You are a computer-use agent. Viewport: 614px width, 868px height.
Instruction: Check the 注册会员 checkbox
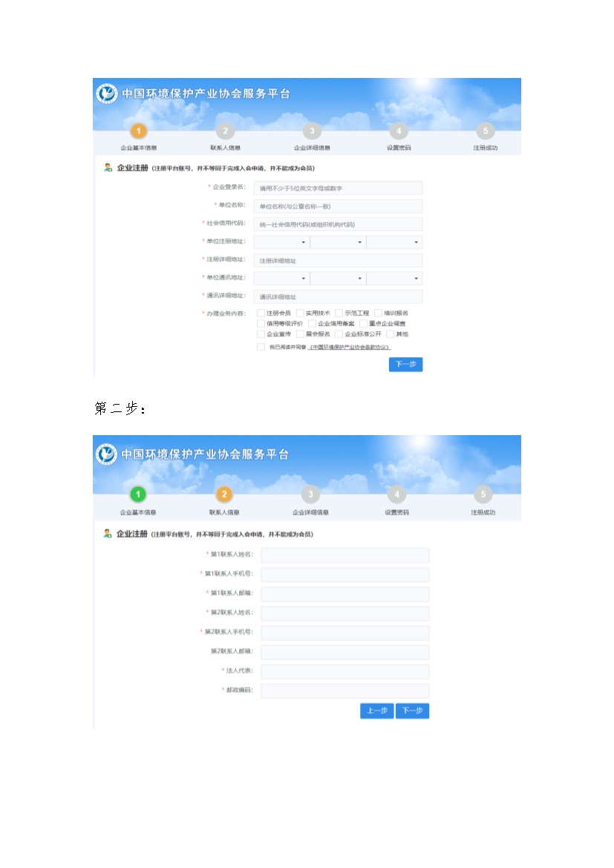click(261, 313)
